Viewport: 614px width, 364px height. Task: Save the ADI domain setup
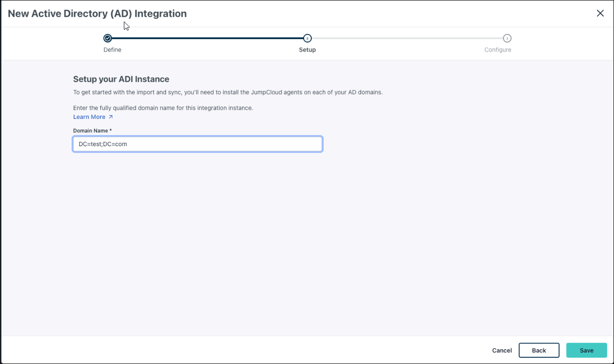[x=586, y=350]
